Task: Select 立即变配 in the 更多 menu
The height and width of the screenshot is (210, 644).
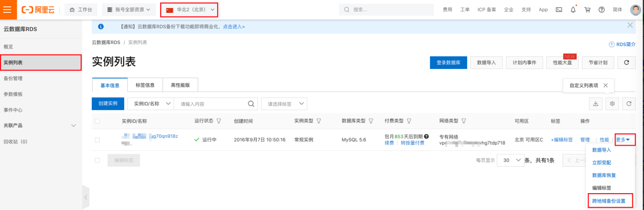Action: (x=602, y=163)
